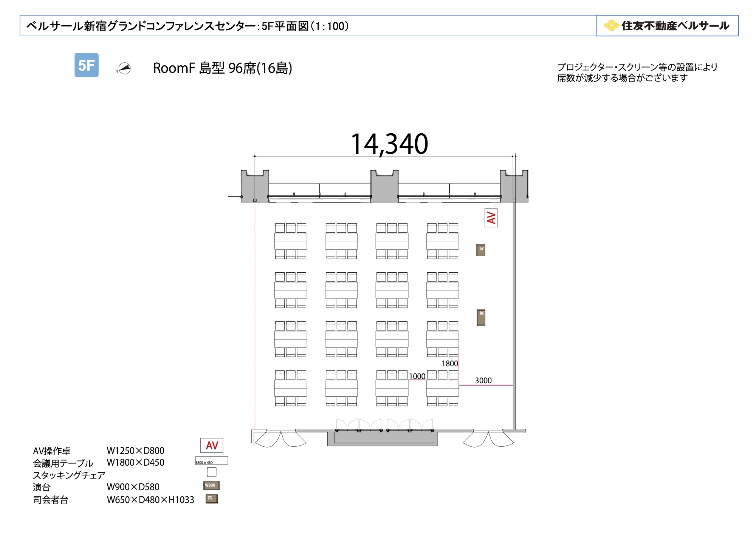Click the bottom-left table island
Viewport: 756px width, 534px height.
coord(291,388)
